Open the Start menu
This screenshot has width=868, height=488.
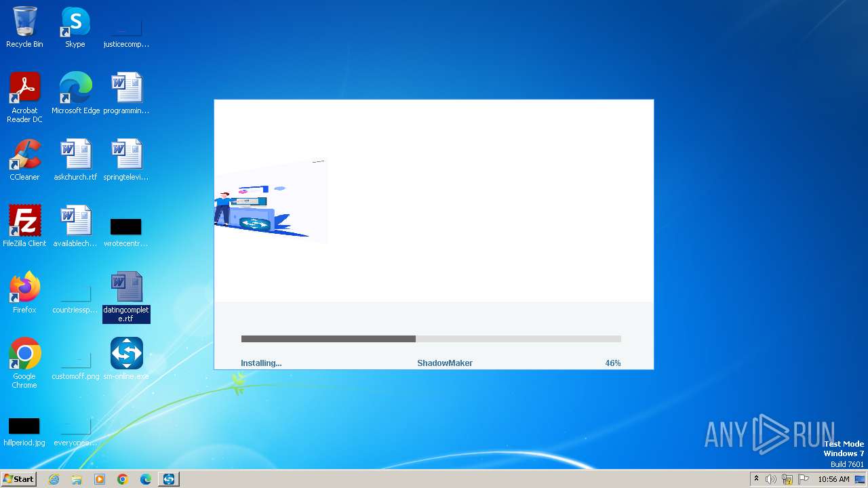tap(19, 479)
